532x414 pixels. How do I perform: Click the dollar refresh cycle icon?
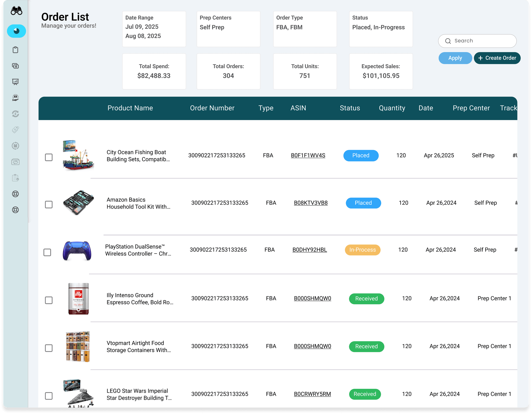pos(16,114)
